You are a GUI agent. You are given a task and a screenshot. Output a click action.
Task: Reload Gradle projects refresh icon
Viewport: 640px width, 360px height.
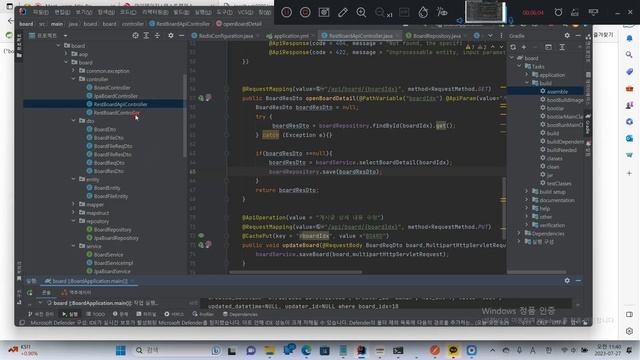click(x=513, y=47)
